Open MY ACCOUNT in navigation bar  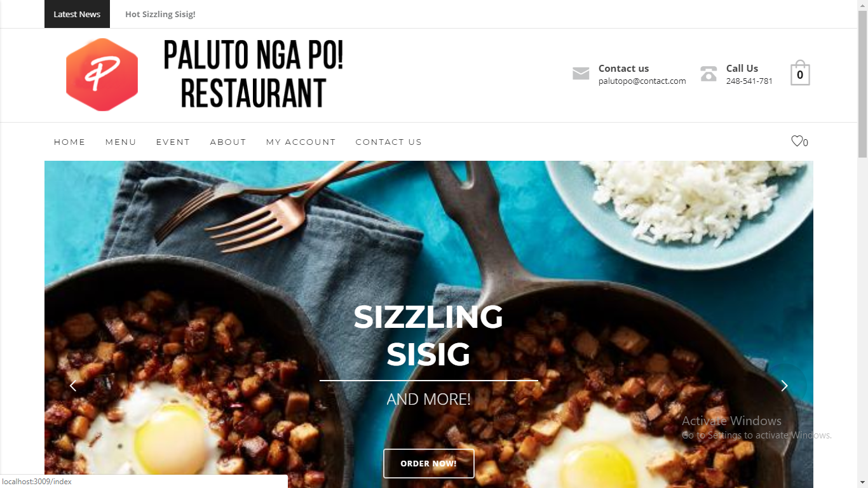click(301, 142)
